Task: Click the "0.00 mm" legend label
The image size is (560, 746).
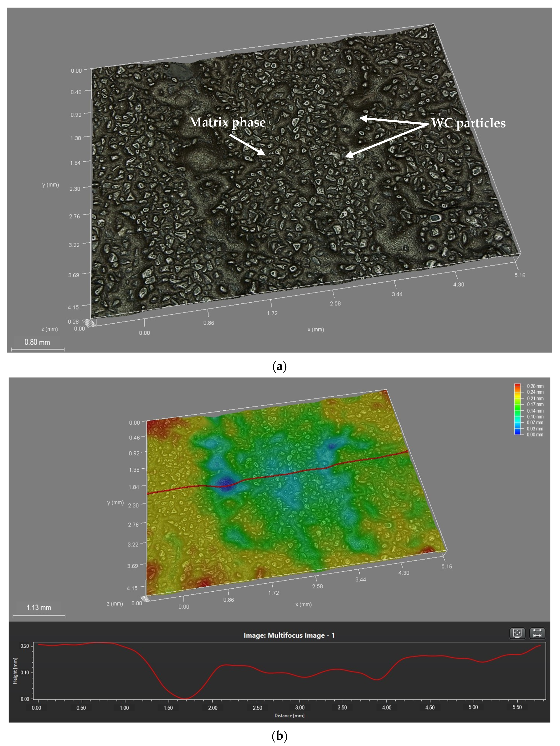Action: pyautogui.click(x=535, y=435)
